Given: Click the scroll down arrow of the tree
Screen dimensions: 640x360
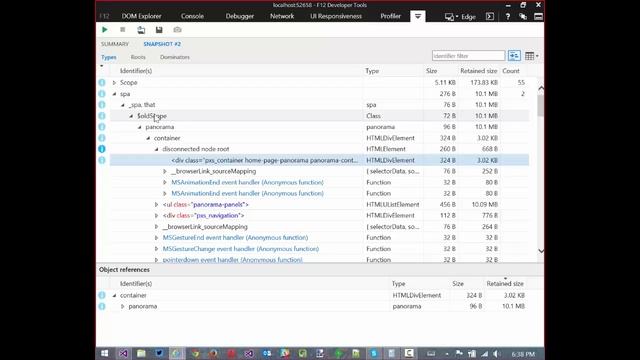Looking at the screenshot, I should (x=541, y=251).
